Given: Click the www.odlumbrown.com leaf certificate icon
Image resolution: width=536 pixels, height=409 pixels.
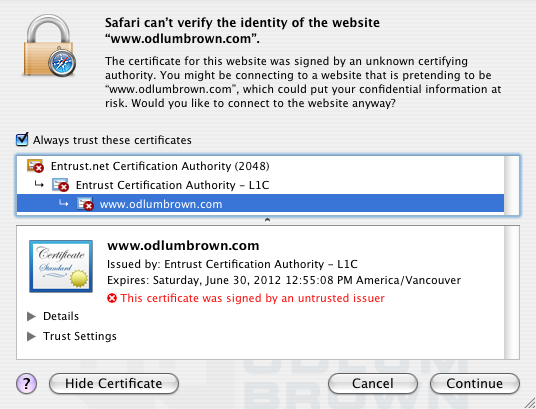Looking at the screenshot, I should [85, 204].
